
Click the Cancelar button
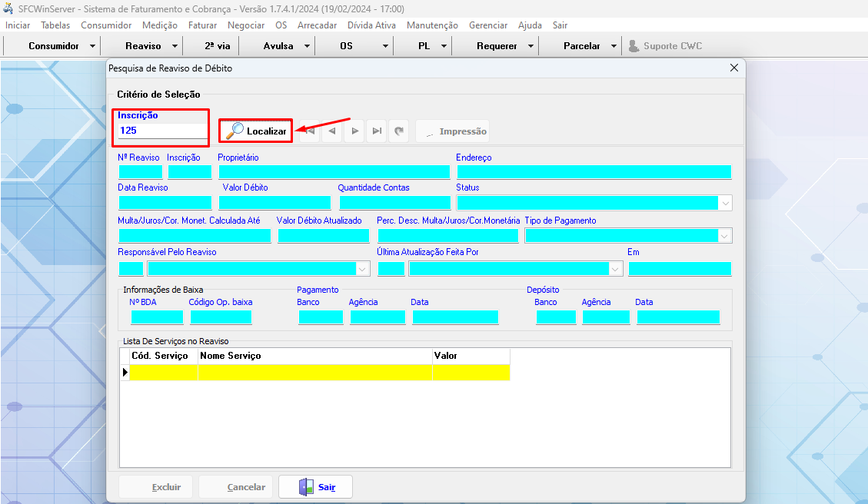236,487
